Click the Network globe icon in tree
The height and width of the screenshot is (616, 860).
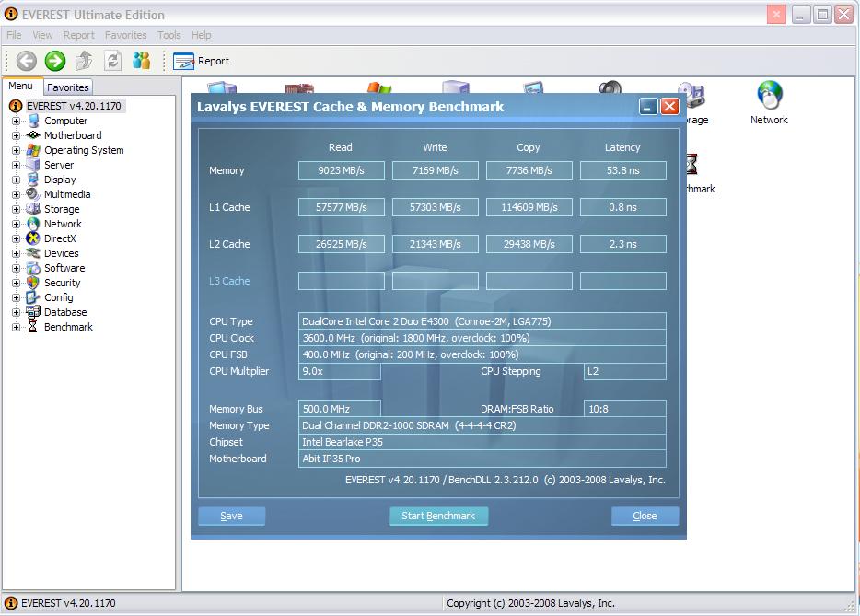pos(33,224)
